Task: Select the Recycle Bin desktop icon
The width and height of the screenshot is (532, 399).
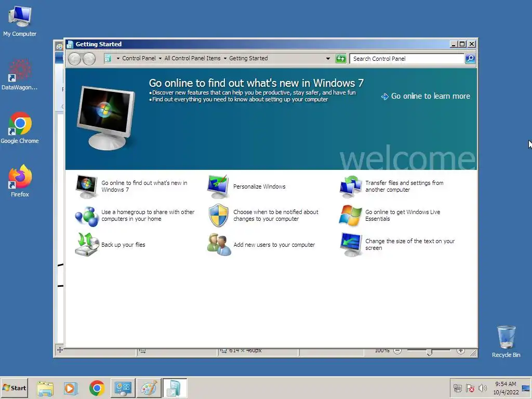Action: [x=506, y=342]
